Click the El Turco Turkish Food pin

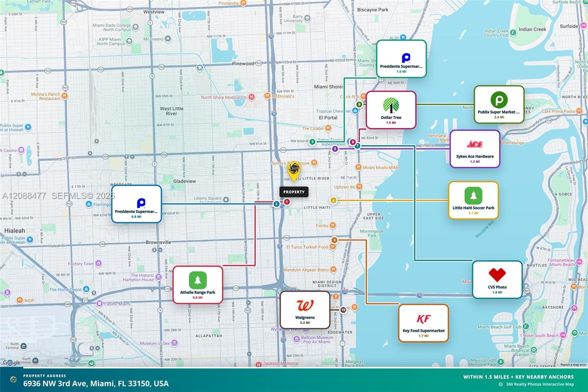(333, 247)
